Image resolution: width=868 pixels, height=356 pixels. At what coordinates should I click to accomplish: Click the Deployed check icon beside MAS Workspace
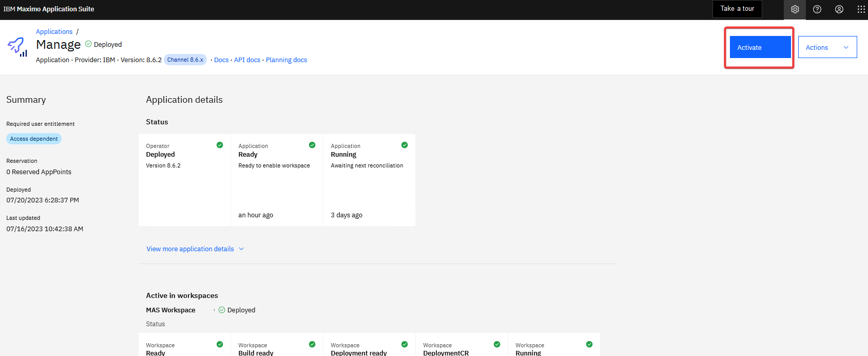[222, 310]
